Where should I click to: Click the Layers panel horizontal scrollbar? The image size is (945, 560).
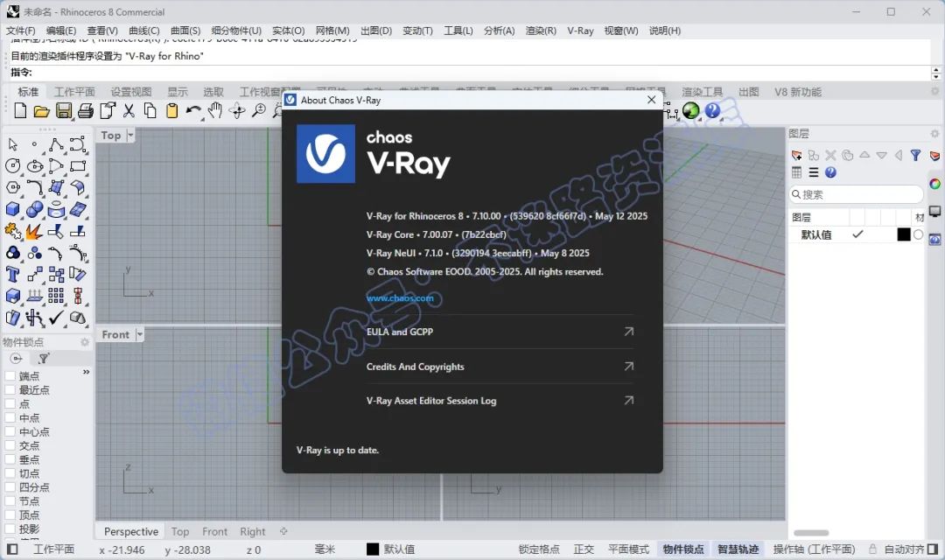[810, 533]
